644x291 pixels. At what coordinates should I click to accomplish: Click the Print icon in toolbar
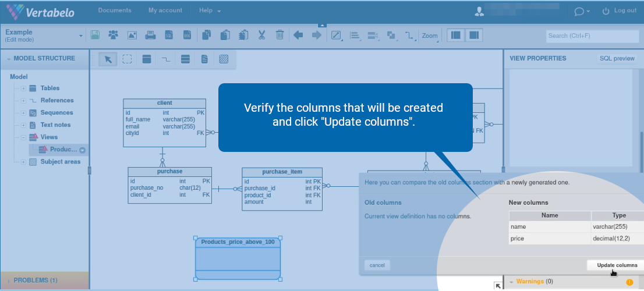pyautogui.click(x=150, y=36)
